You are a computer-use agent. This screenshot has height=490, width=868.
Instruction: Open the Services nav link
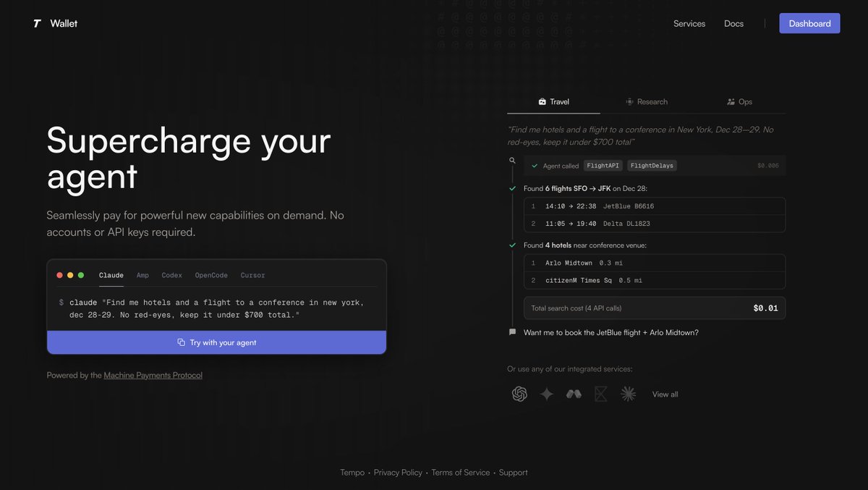689,23
